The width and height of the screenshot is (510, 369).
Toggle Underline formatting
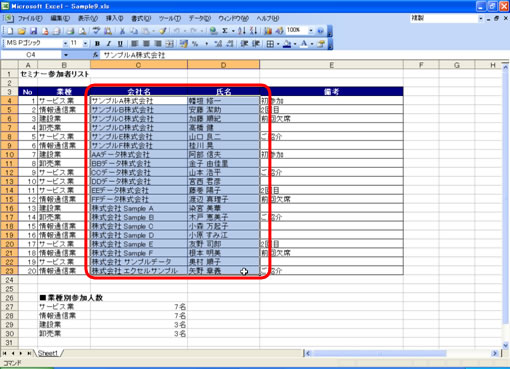(120, 44)
